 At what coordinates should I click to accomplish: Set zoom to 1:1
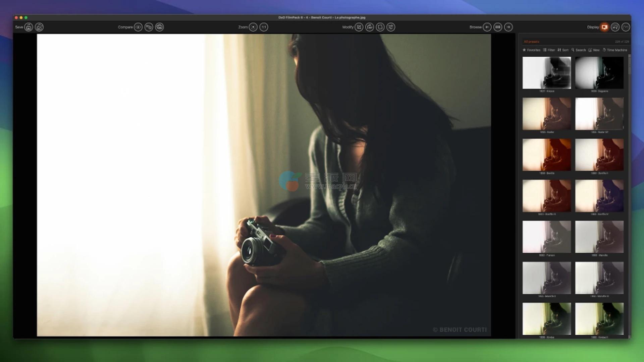tap(264, 27)
